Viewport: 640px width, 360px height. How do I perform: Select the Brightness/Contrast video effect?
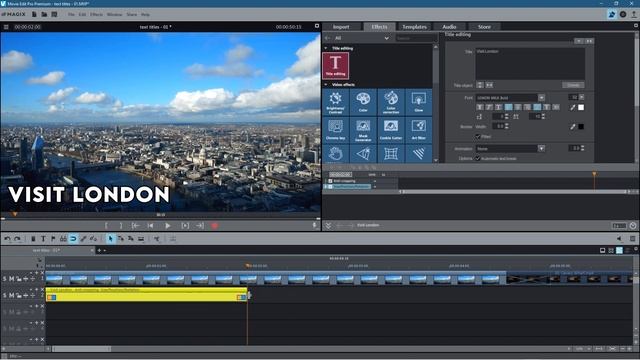(336, 102)
